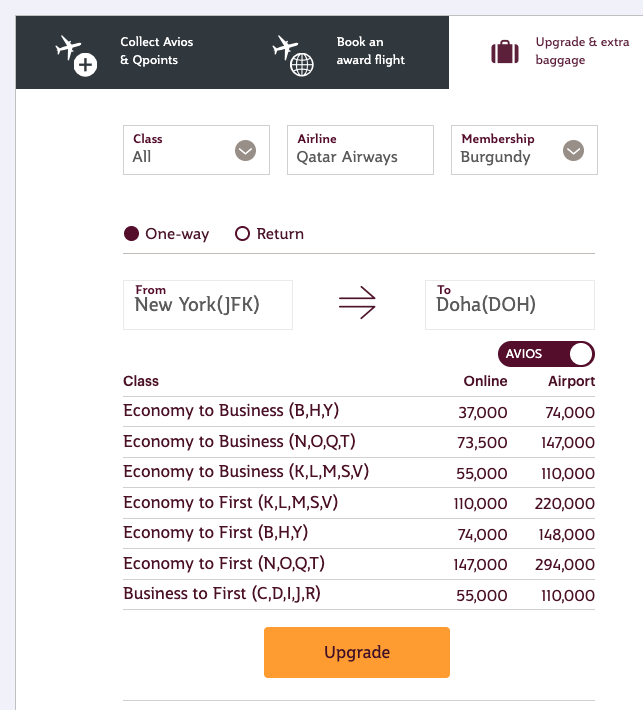
Task: Click the double arrow between From and To
Action: [x=357, y=303]
